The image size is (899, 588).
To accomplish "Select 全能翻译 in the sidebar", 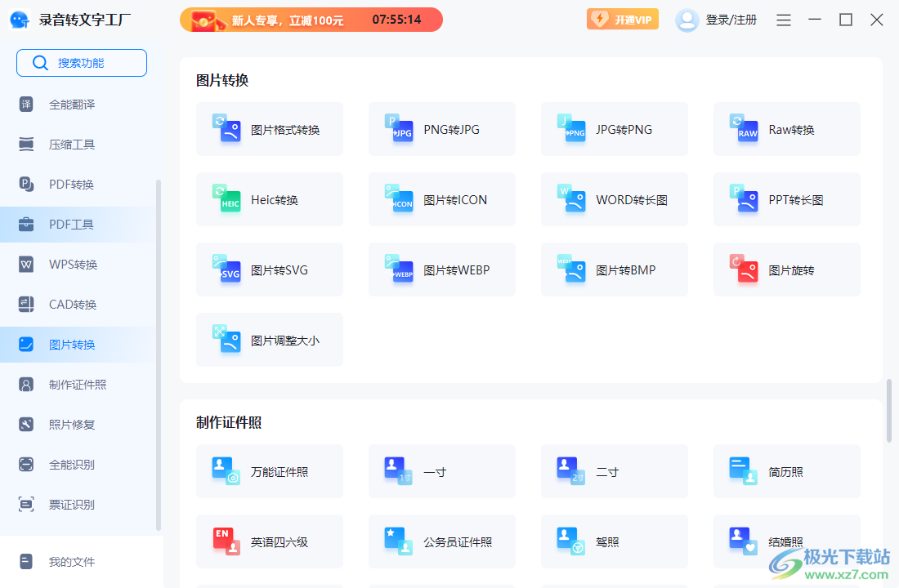I will point(78,105).
